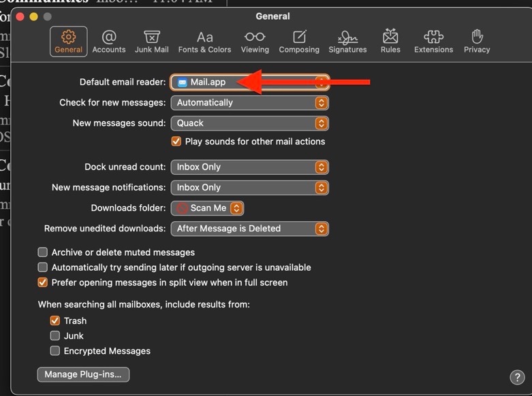
Task: Open the Viewing preferences
Action: coord(255,42)
